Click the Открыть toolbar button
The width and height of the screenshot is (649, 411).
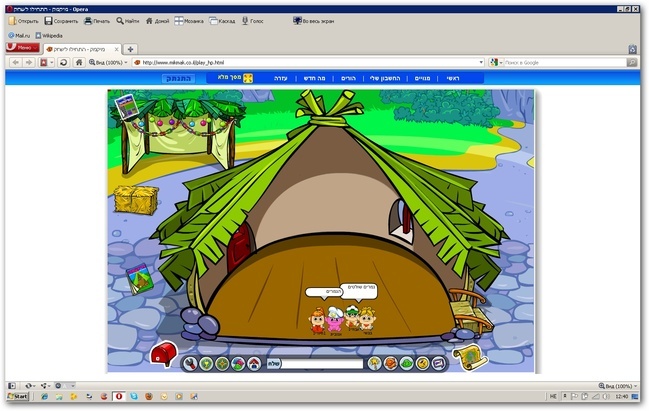coord(24,21)
